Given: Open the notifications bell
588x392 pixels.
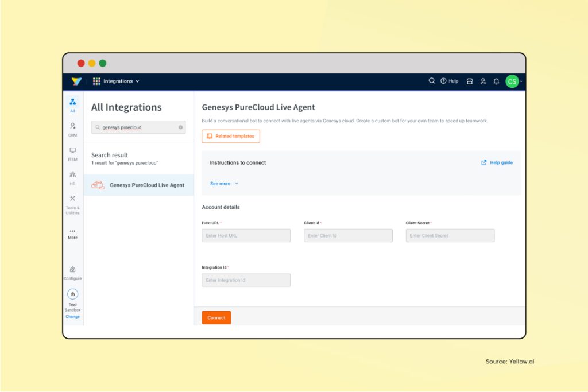Looking at the screenshot, I should click(x=496, y=81).
